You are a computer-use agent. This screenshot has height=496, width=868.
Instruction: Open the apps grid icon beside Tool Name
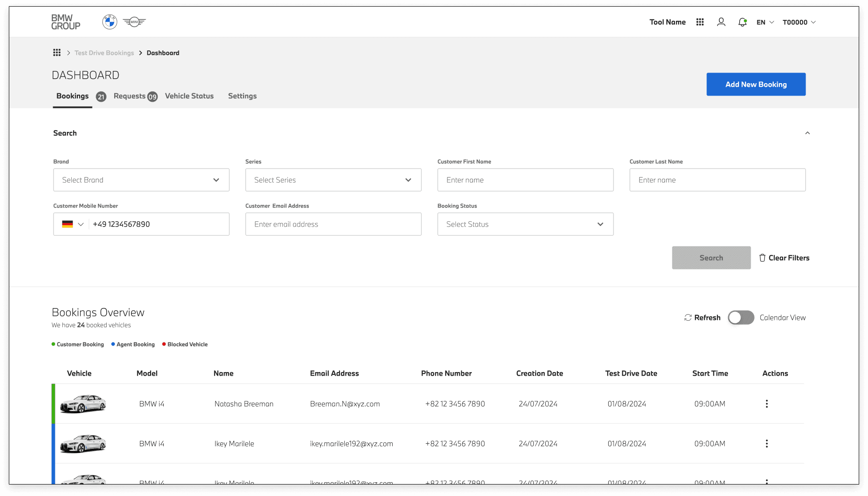(x=700, y=22)
